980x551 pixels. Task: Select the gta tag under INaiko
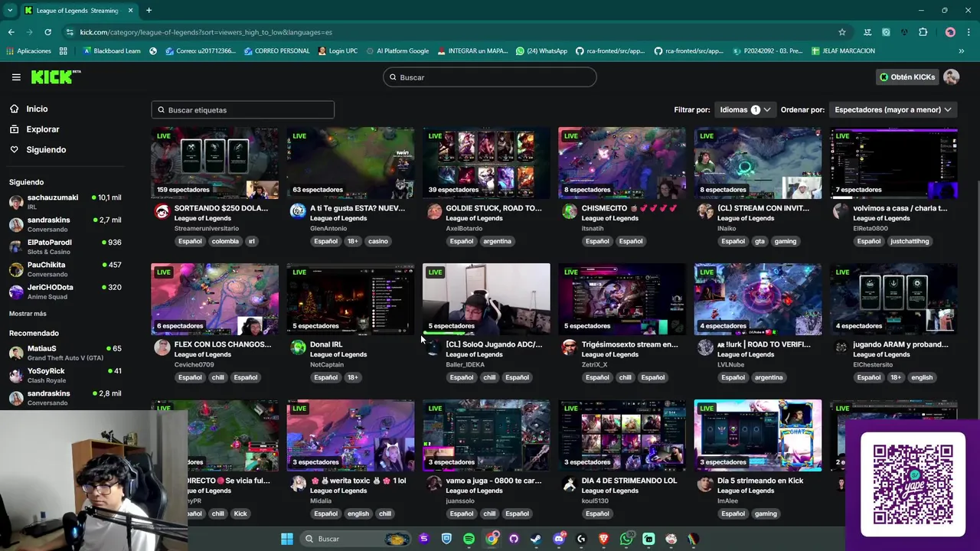[x=759, y=241]
